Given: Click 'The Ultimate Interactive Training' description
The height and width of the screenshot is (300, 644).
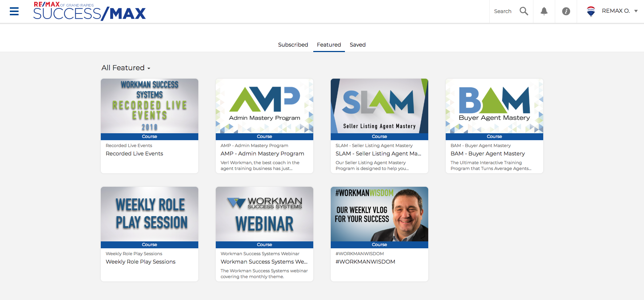Looking at the screenshot, I should [491, 166].
